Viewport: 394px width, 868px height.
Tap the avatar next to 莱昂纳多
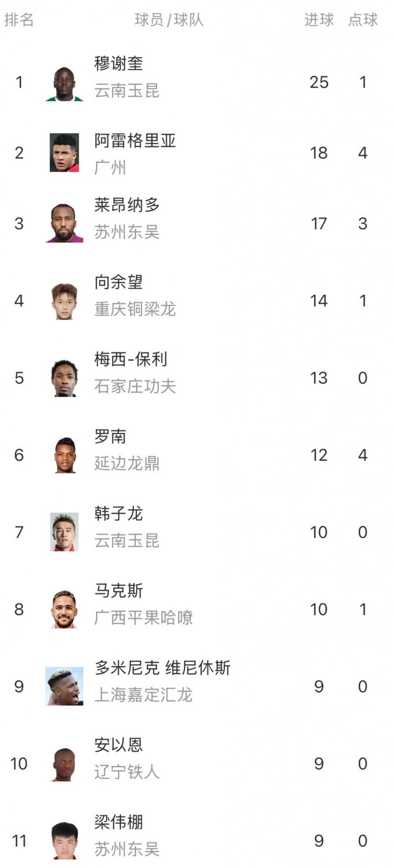coord(64,224)
